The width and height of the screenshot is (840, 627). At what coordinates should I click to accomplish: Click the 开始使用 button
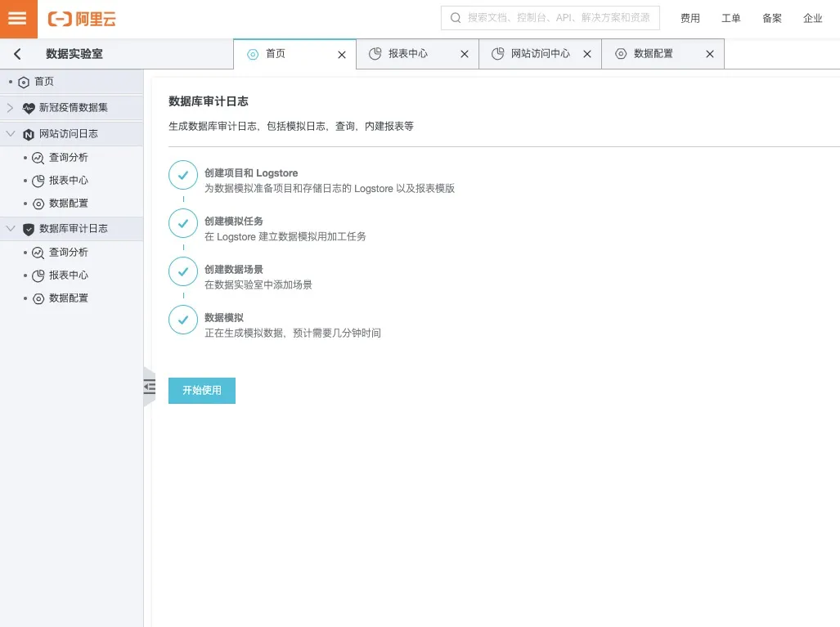pyautogui.click(x=202, y=390)
